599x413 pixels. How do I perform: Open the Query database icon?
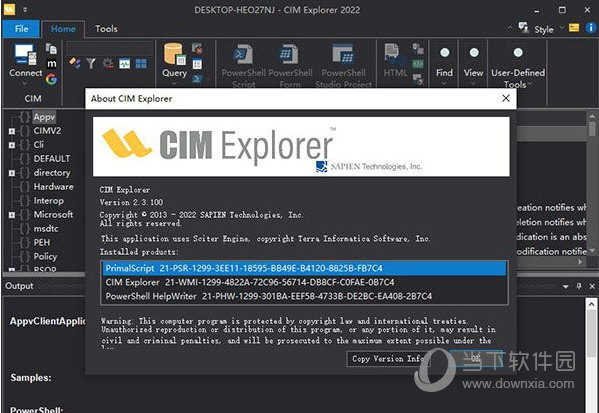click(x=175, y=54)
